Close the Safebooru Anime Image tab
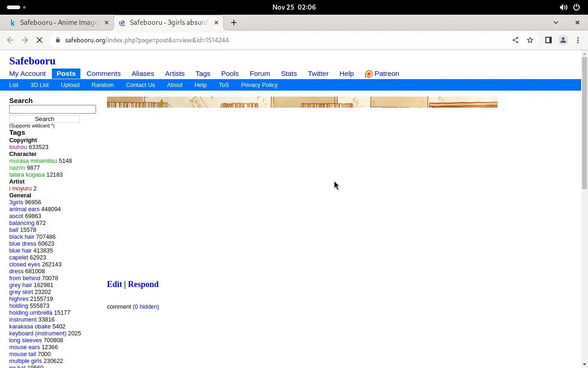 tap(107, 23)
